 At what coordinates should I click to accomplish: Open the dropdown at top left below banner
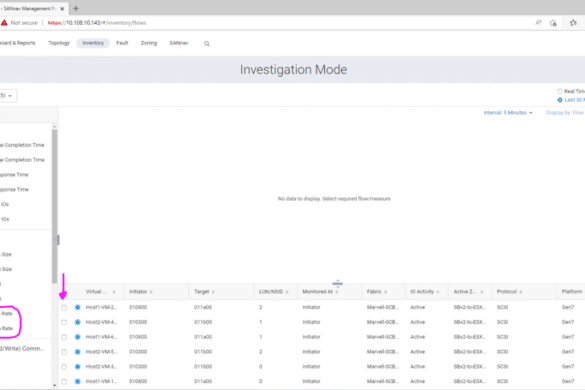(x=7, y=96)
